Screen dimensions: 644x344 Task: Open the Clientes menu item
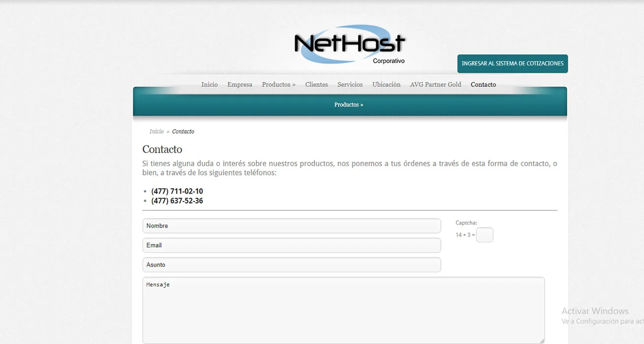pyautogui.click(x=316, y=85)
